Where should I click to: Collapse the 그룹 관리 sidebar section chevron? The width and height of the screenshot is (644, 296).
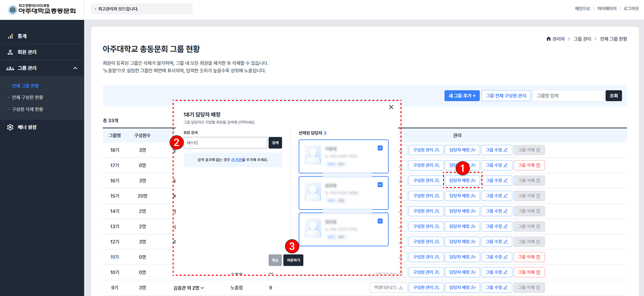(x=75, y=68)
